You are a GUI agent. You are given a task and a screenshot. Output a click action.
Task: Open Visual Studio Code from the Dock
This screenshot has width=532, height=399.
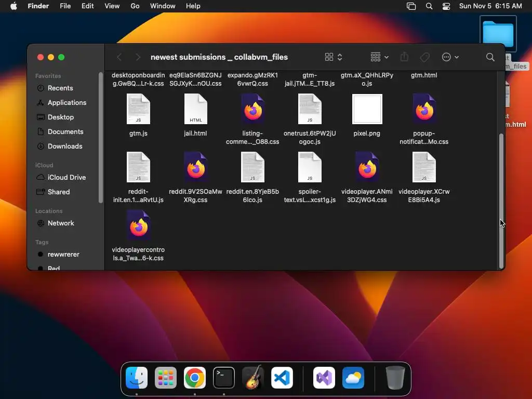[282, 378]
